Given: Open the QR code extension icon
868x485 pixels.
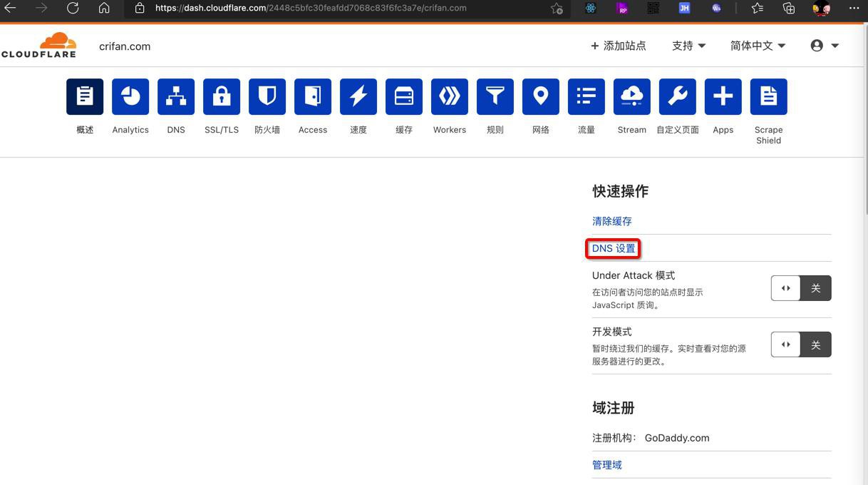Looking at the screenshot, I should coord(653,8).
